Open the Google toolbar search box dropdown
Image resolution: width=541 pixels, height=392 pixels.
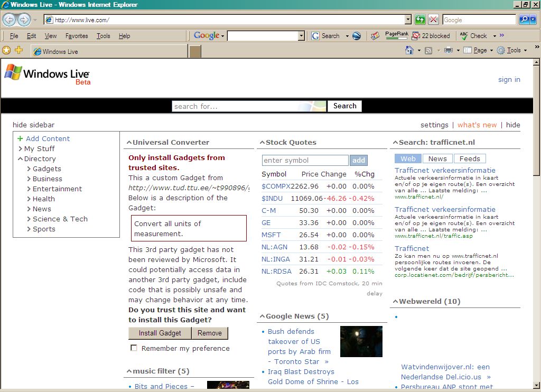301,36
